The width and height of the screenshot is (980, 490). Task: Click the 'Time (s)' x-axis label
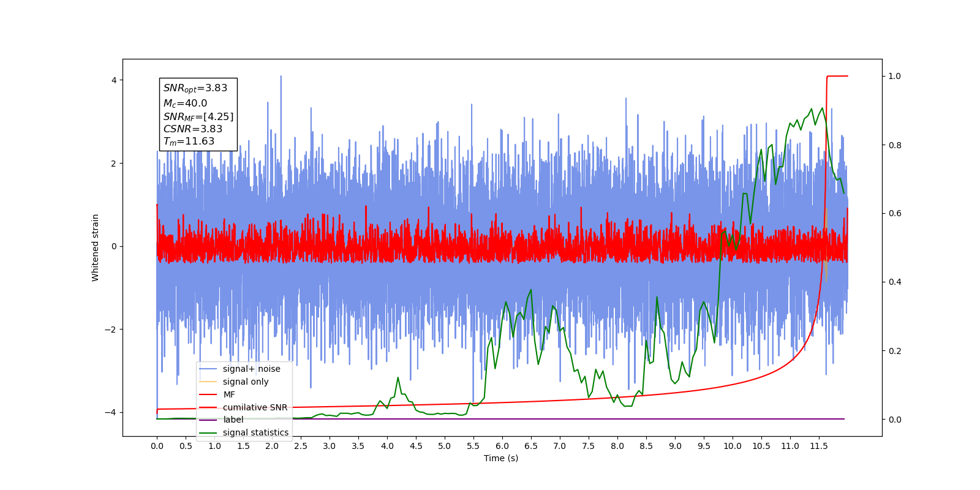click(x=501, y=458)
